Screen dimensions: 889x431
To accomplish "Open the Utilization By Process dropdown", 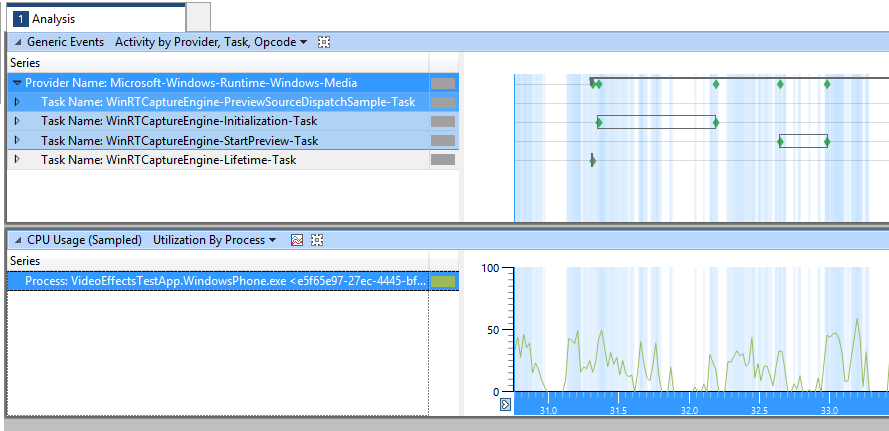I will (214, 240).
